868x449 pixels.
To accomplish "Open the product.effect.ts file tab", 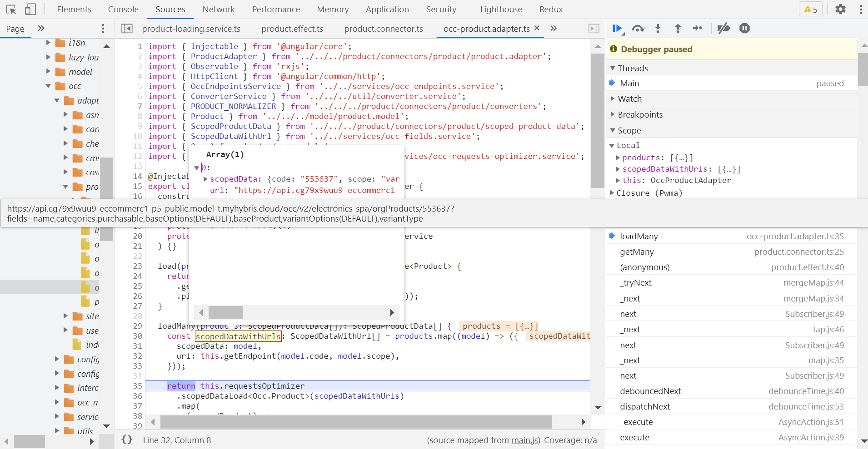I will point(292,29).
